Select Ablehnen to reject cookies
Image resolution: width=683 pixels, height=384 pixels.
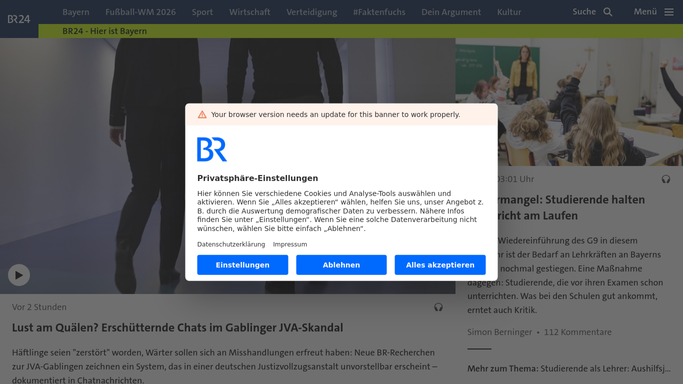pos(342,265)
